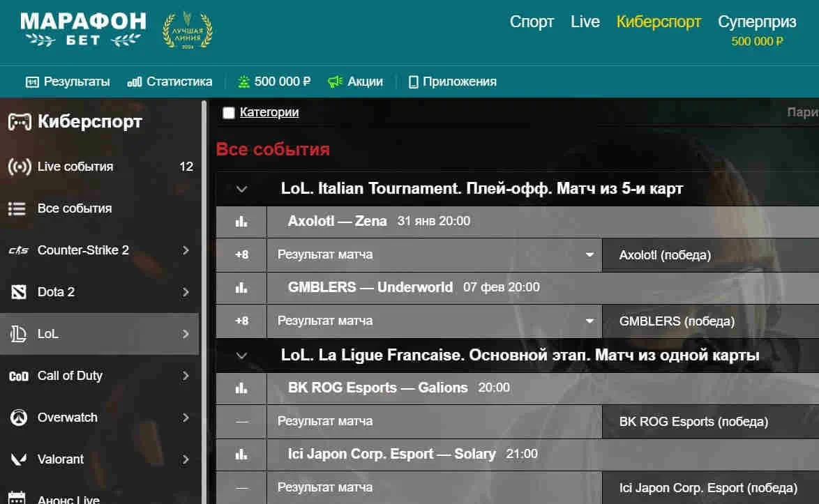Image resolution: width=819 pixels, height=504 pixels.
Task: Click the Марафон Бет logo
Action: (x=84, y=30)
